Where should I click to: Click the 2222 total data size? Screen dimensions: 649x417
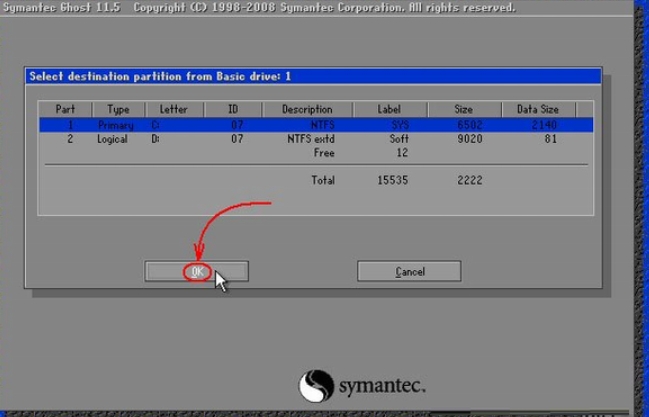[470, 181]
